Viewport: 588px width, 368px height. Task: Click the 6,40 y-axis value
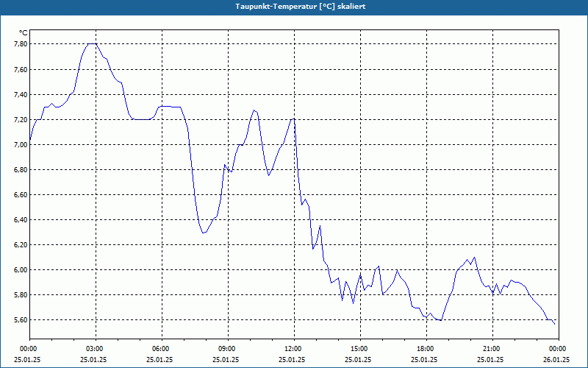click(x=21, y=219)
